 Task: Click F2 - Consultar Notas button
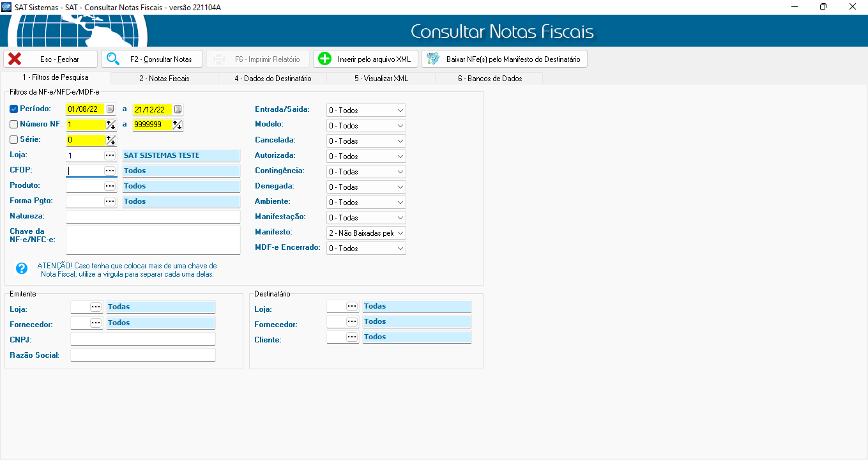click(151, 59)
